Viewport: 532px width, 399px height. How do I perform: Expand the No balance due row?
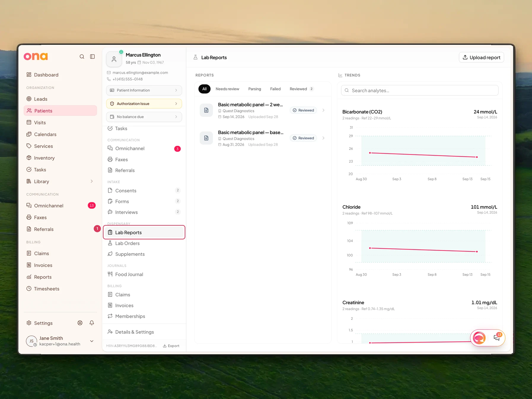point(144,117)
